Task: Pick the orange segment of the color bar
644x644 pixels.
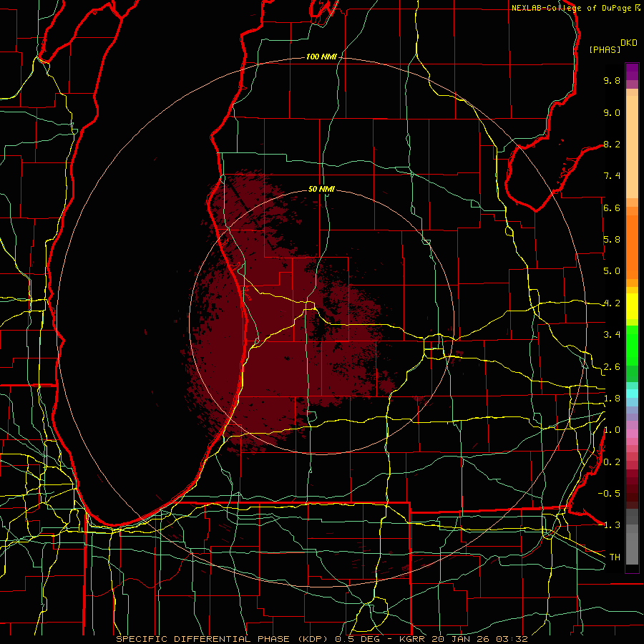Action: [x=632, y=248]
